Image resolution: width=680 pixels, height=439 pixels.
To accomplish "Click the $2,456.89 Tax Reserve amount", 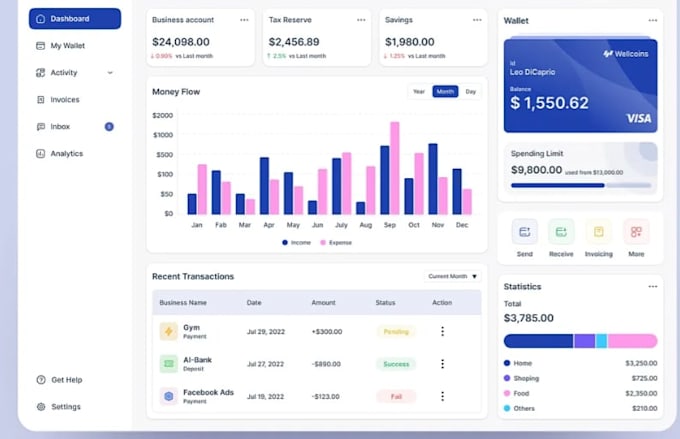I will [x=294, y=42].
